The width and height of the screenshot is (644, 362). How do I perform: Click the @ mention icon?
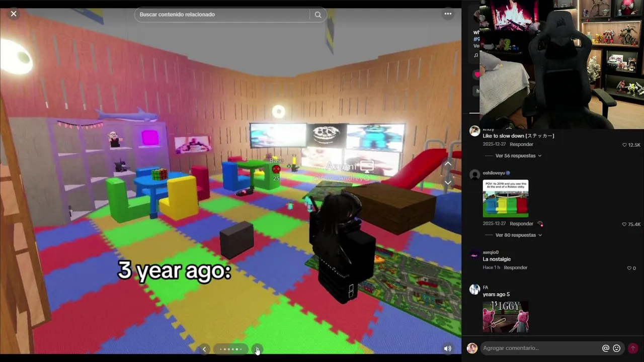[x=606, y=348]
